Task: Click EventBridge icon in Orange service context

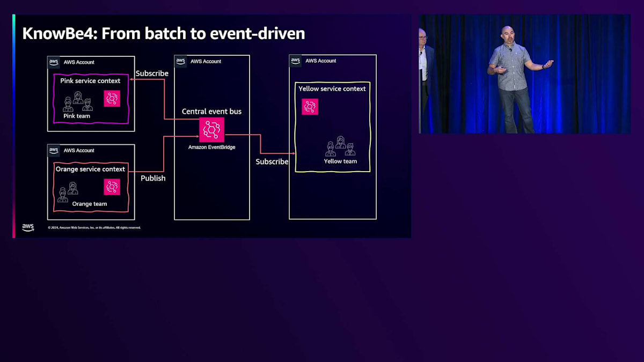Action: coord(112,187)
